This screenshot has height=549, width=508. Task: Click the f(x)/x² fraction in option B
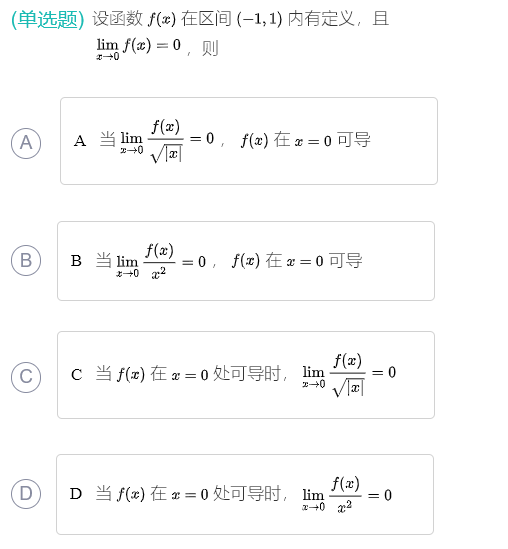click(159, 262)
